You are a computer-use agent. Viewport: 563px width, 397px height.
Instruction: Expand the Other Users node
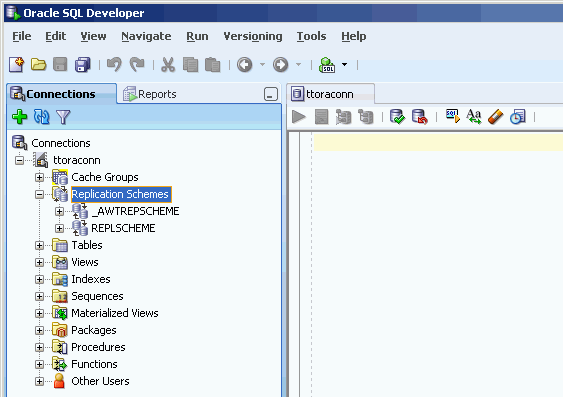[x=39, y=381]
